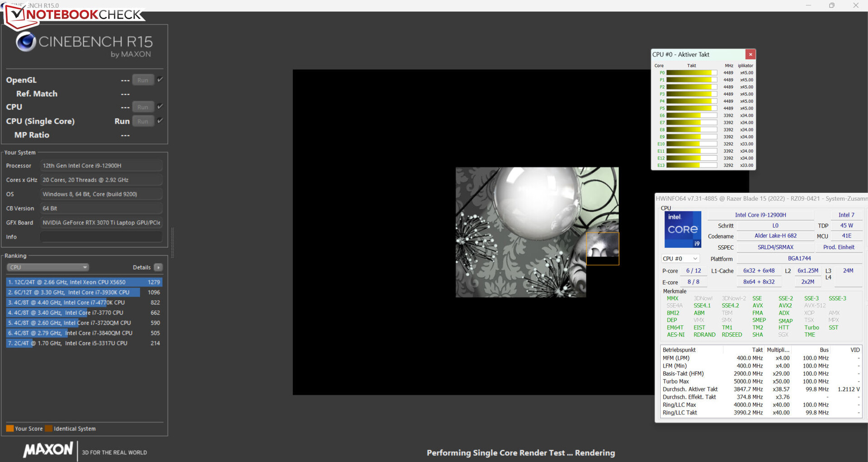868x462 pixels.
Task: Maximize the Cinebench window
Action: pyautogui.click(x=832, y=5)
